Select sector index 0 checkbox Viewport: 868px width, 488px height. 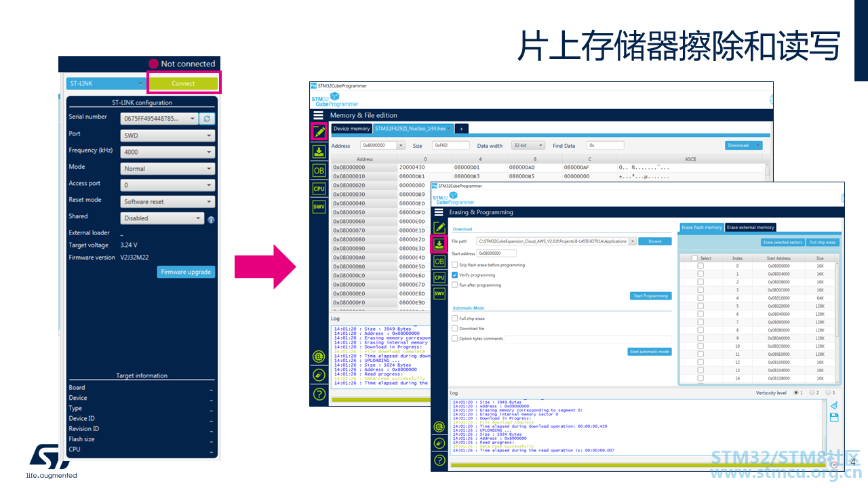point(701,266)
